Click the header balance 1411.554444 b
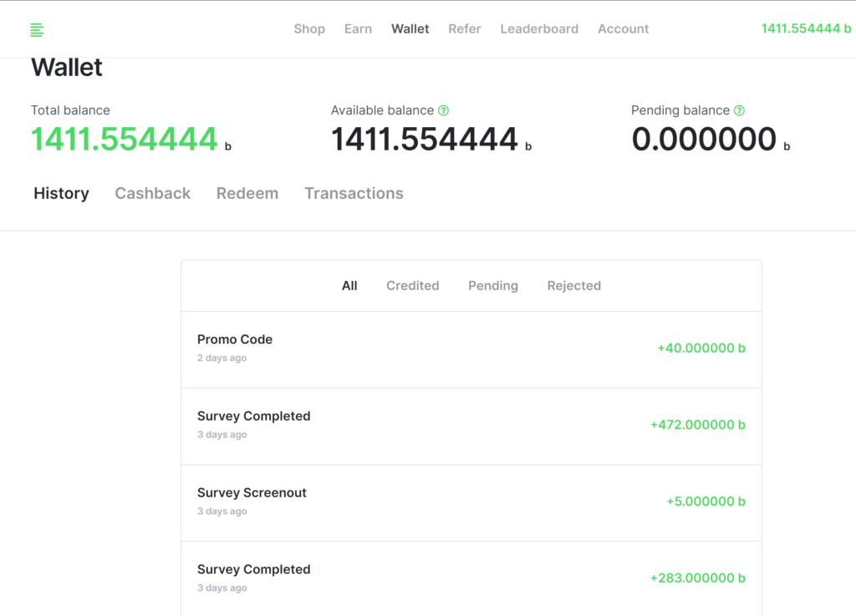 (x=806, y=29)
